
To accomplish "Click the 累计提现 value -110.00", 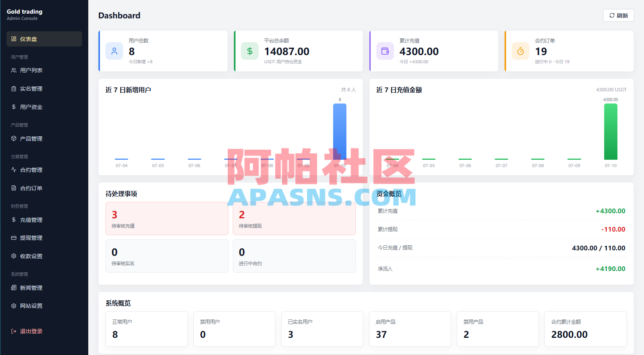I will (x=613, y=229).
